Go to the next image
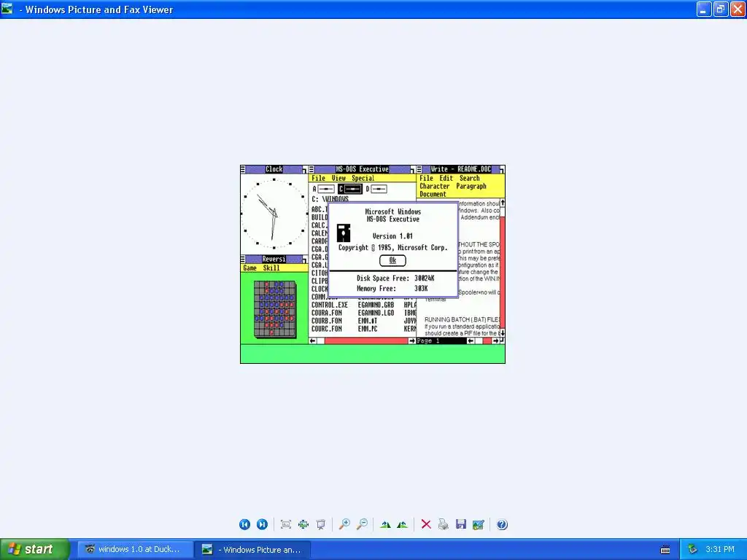 tap(262, 524)
